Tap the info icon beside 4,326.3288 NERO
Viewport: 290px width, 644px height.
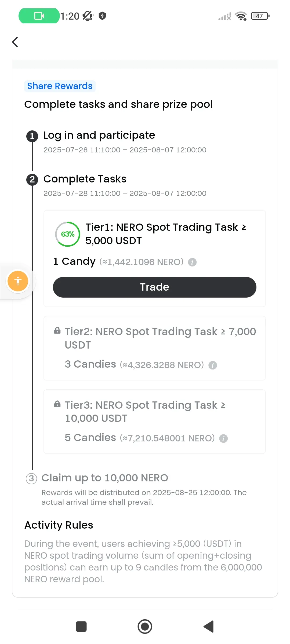pyautogui.click(x=213, y=365)
